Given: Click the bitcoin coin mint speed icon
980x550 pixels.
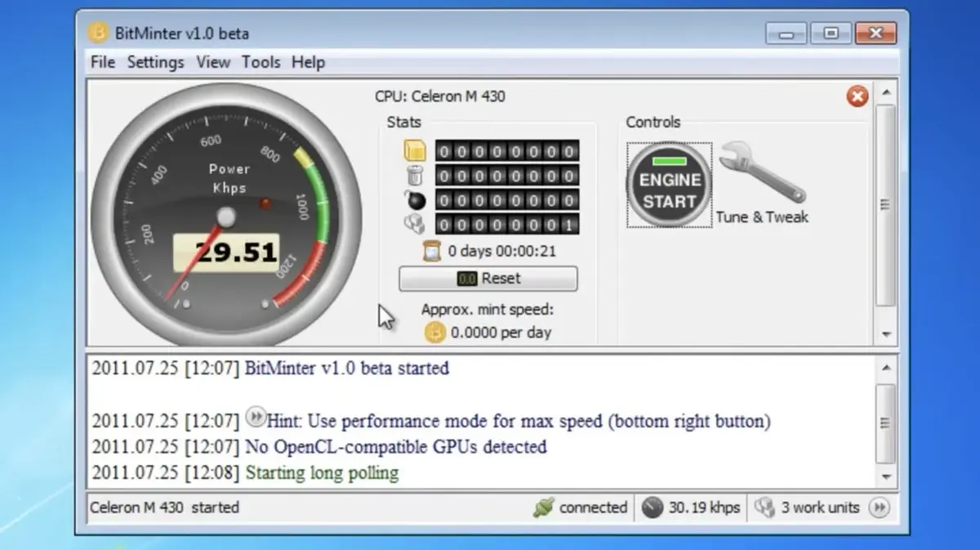Looking at the screenshot, I should (x=434, y=332).
